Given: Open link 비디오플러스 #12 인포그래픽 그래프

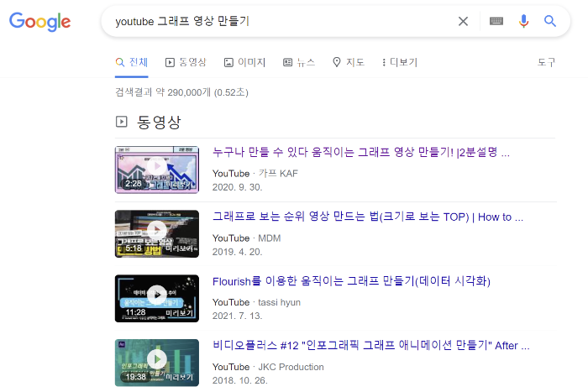Looking at the screenshot, I should tap(371, 345).
